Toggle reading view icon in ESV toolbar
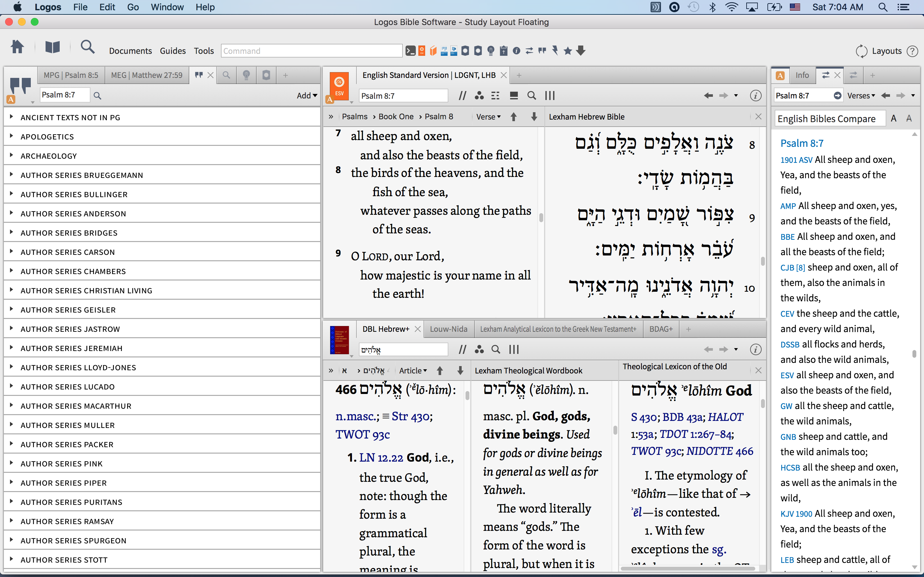 (x=514, y=96)
